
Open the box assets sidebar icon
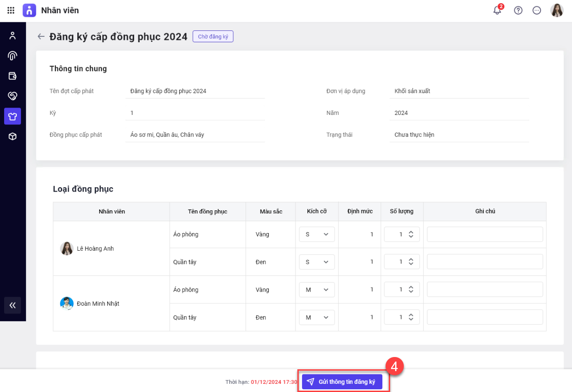coord(13,136)
